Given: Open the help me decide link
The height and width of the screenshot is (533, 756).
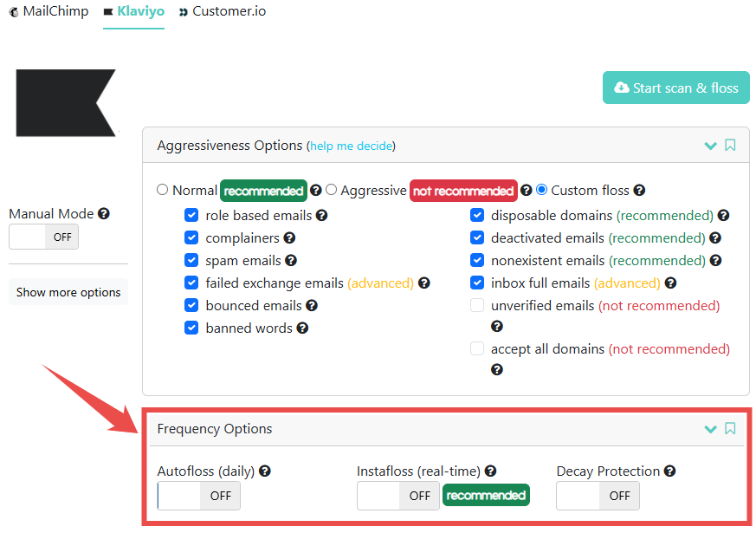Looking at the screenshot, I should [x=351, y=146].
